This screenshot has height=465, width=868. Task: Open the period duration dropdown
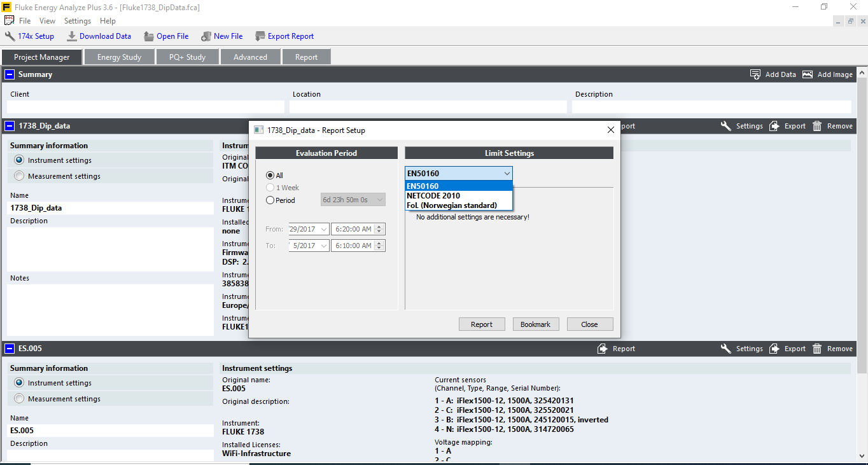coord(353,200)
